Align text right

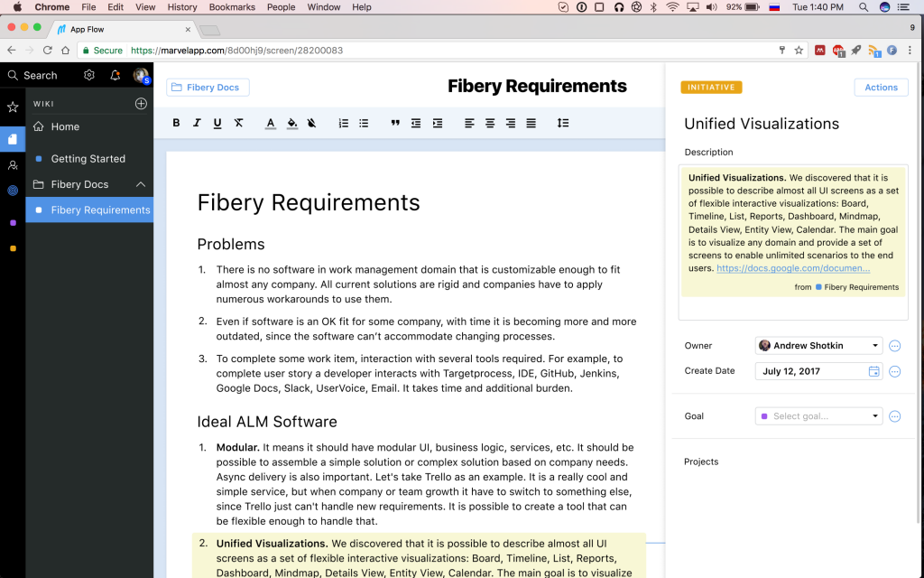point(511,123)
